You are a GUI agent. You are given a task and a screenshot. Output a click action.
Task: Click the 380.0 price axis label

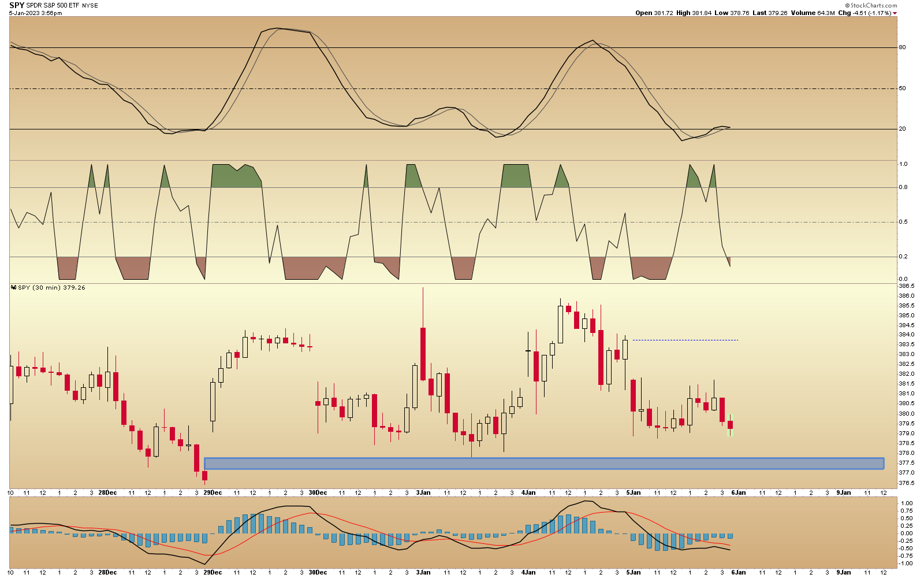click(907, 414)
